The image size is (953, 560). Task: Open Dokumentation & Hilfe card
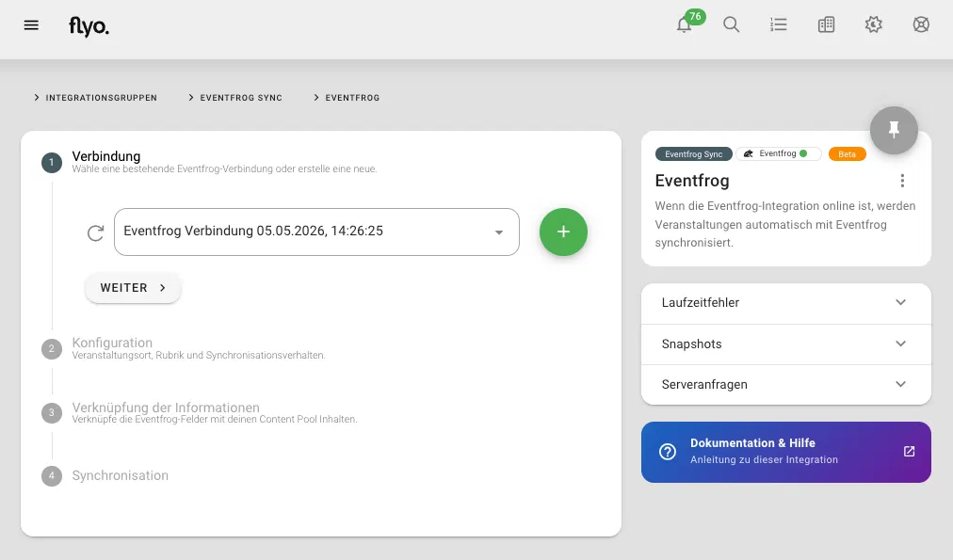pos(786,453)
